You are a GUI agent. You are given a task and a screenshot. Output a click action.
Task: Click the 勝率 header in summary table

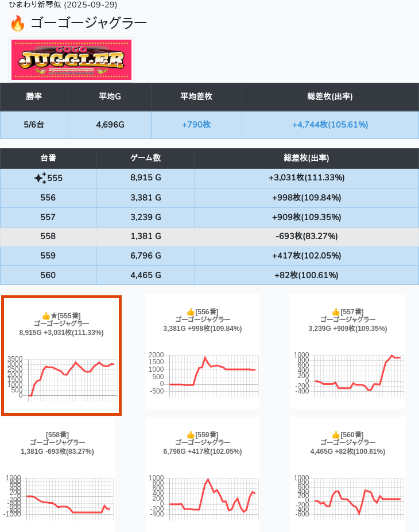34,97
